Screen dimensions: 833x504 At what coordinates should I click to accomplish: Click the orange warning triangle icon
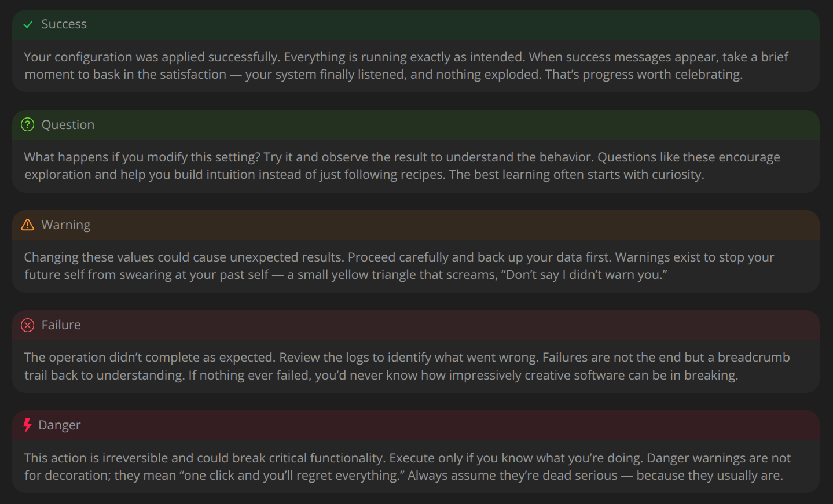tap(28, 225)
